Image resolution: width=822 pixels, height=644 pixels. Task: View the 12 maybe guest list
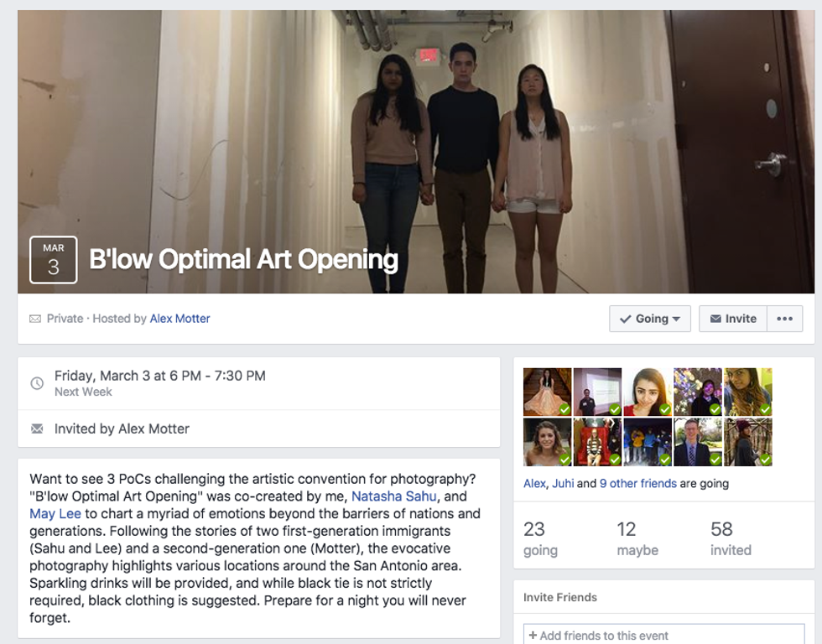pos(637,538)
